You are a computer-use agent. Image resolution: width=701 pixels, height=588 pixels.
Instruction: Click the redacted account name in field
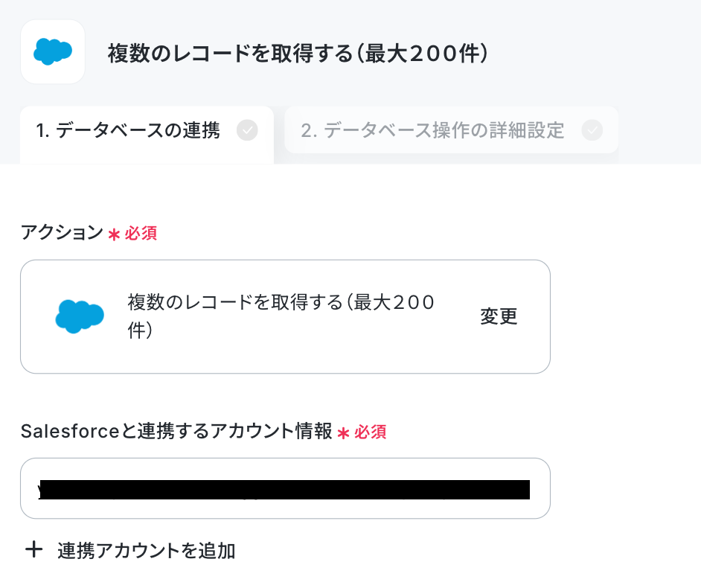284,490
